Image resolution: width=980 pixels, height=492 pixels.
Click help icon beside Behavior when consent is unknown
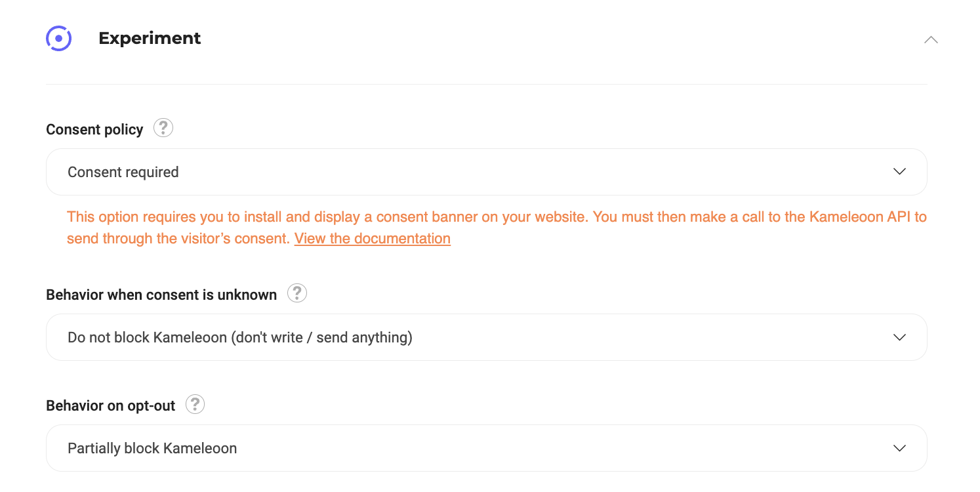pos(297,293)
